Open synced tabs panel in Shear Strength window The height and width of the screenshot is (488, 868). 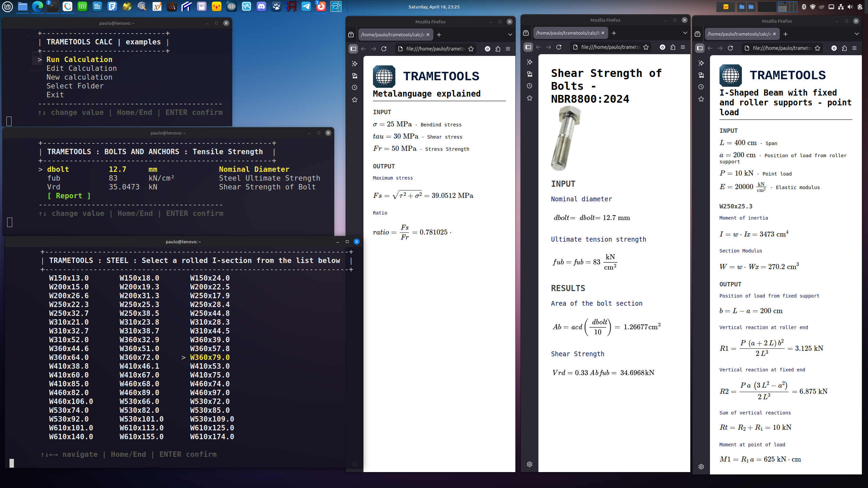tap(530, 74)
